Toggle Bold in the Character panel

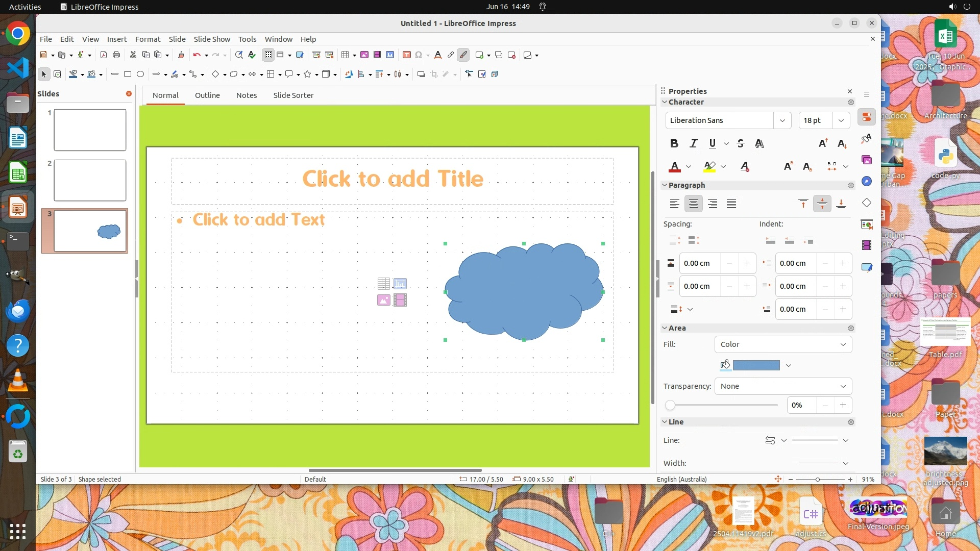[674, 143]
